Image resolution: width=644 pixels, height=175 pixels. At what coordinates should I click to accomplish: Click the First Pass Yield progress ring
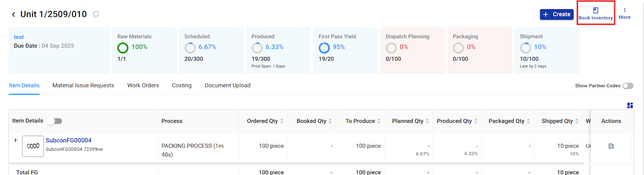tap(324, 48)
